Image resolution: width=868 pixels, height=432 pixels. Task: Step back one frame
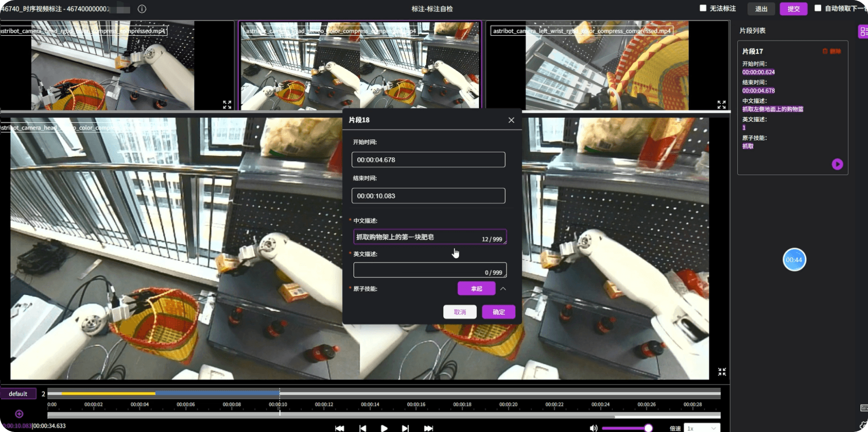[363, 428]
